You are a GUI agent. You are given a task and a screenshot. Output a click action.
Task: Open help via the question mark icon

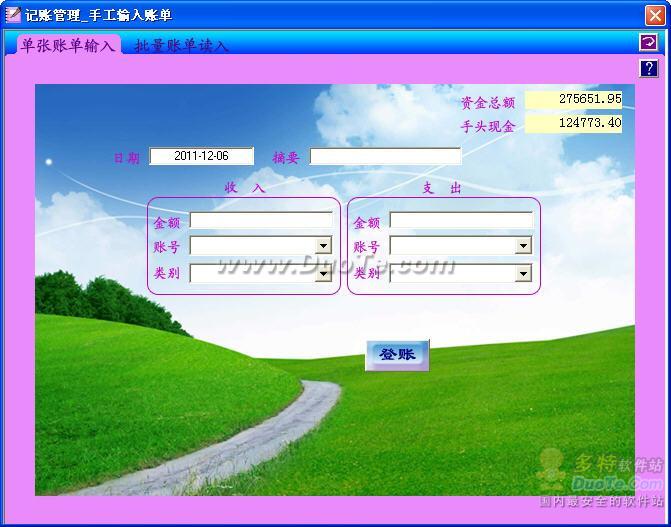pyautogui.click(x=648, y=68)
